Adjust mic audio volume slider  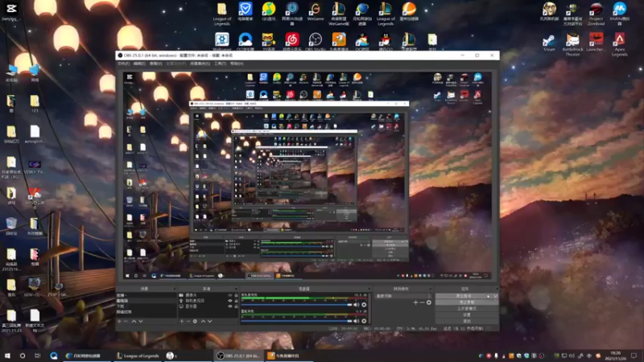click(x=296, y=321)
